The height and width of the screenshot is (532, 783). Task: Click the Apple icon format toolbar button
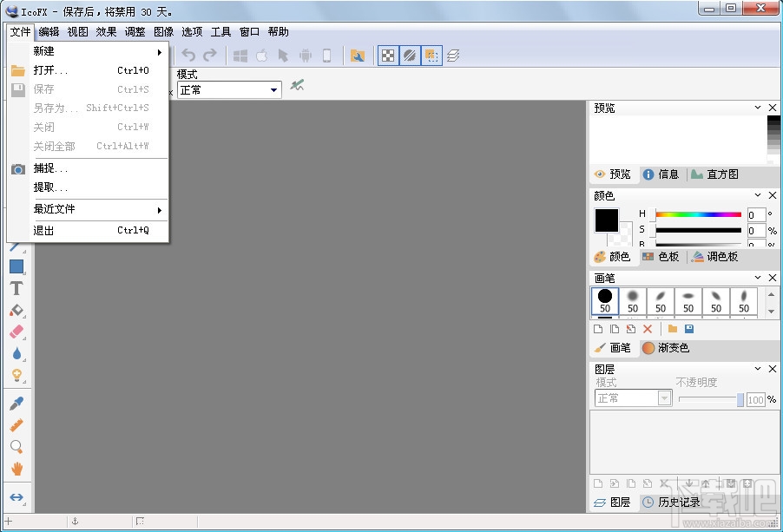coord(261,55)
